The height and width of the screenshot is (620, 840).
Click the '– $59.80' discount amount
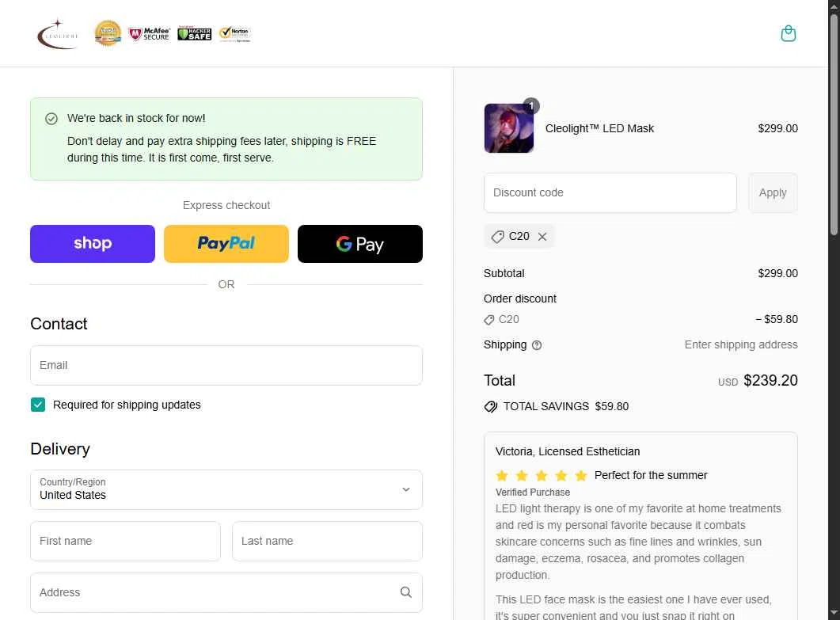(x=776, y=319)
